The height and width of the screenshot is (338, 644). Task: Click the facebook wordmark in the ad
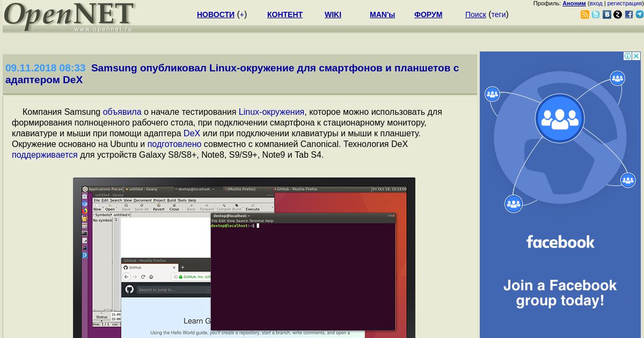point(560,242)
